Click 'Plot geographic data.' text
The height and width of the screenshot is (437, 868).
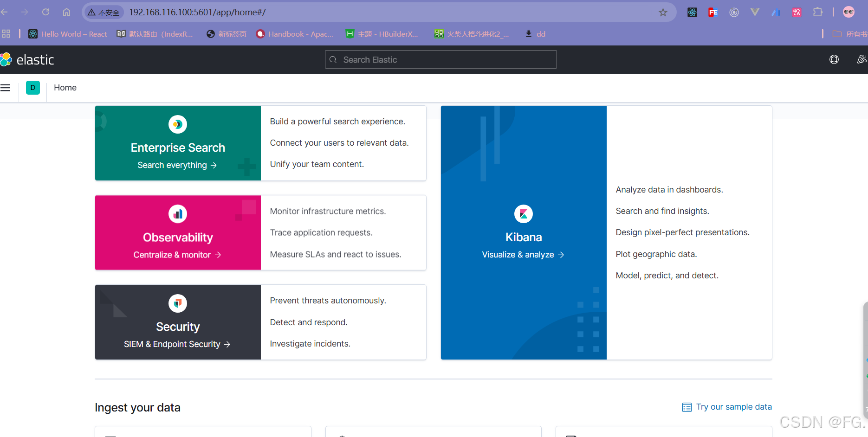click(656, 254)
